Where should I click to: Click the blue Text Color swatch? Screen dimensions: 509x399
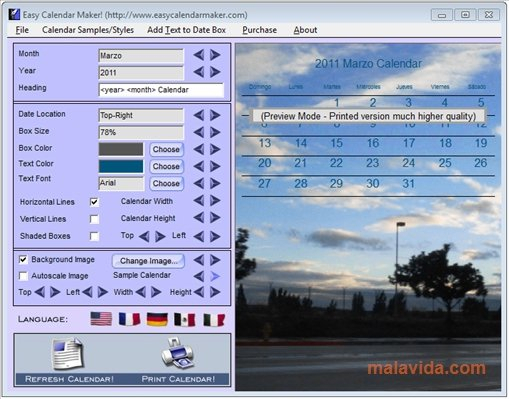121,166
